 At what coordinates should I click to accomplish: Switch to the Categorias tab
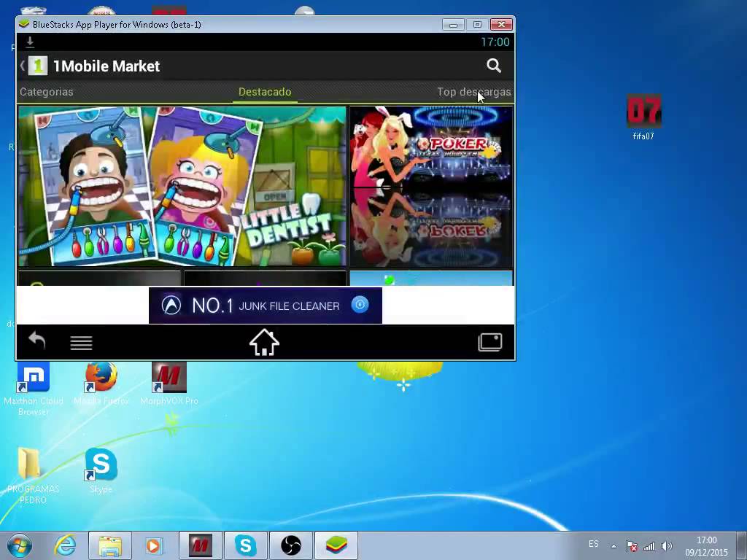coord(47,92)
